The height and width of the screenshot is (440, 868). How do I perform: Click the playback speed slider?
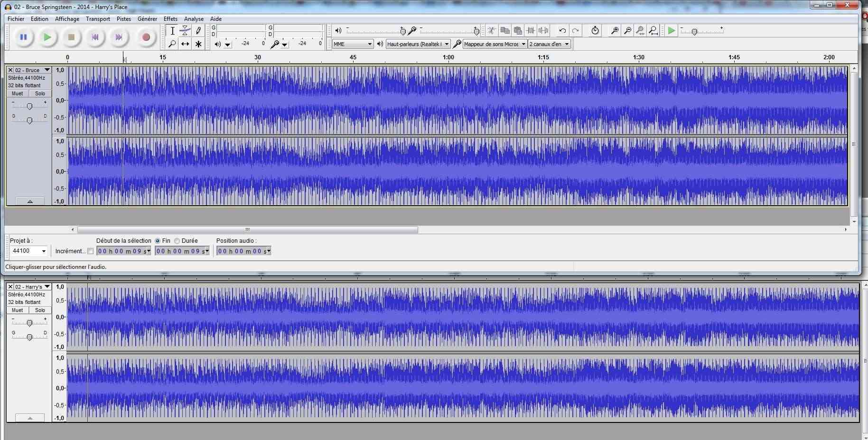pyautogui.click(x=701, y=31)
